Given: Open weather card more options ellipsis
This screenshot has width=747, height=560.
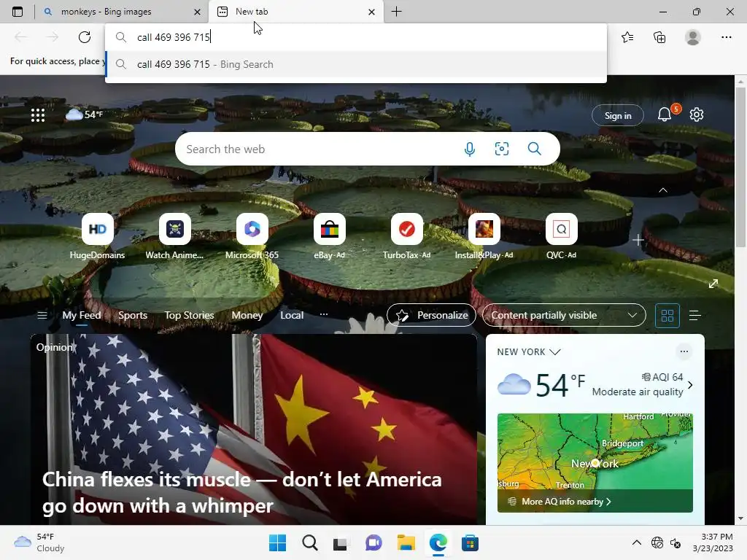Looking at the screenshot, I should point(684,351).
